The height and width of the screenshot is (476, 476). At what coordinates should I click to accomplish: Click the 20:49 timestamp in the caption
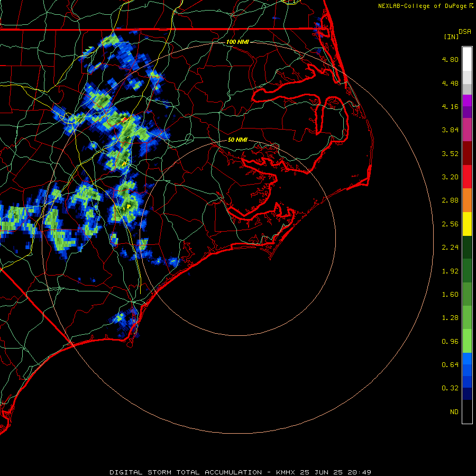(360, 472)
